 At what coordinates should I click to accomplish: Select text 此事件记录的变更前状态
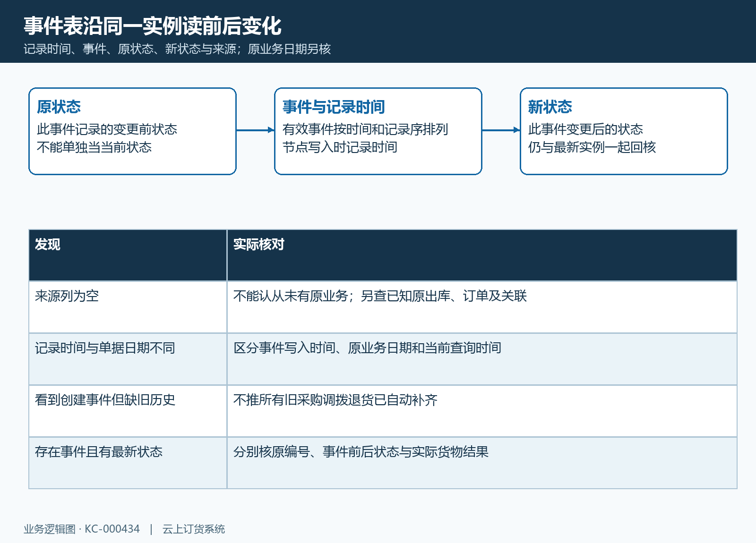(107, 129)
